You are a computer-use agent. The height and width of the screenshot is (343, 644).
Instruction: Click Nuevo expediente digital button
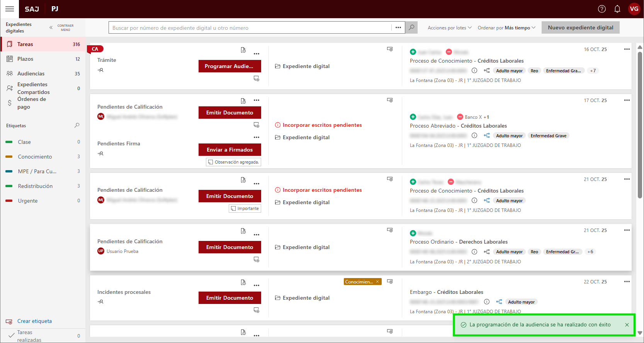pyautogui.click(x=580, y=27)
